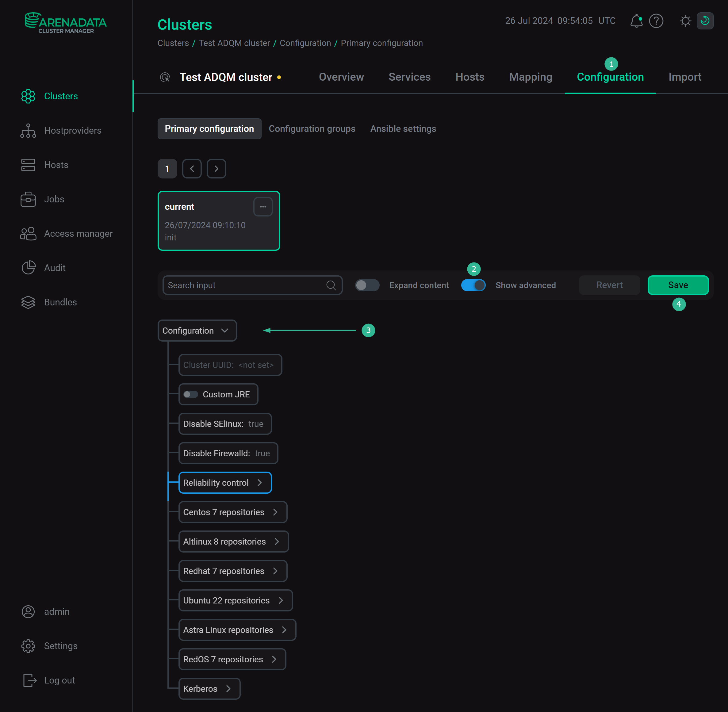Image resolution: width=728 pixels, height=712 pixels.
Task: Select Primary configuration subtab
Action: coord(209,129)
